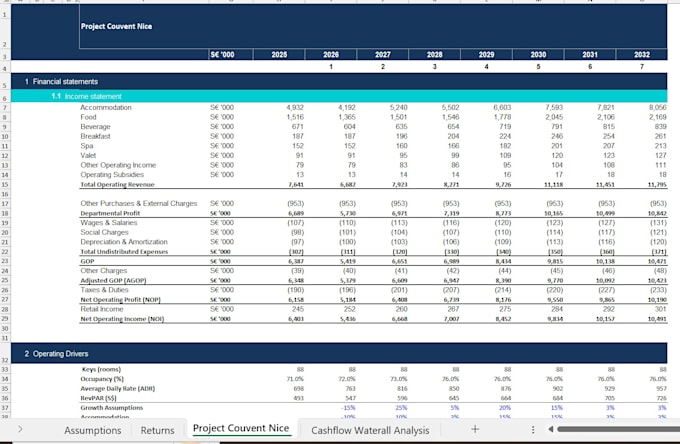
Task: Select the Valet row label
Action: (88, 155)
